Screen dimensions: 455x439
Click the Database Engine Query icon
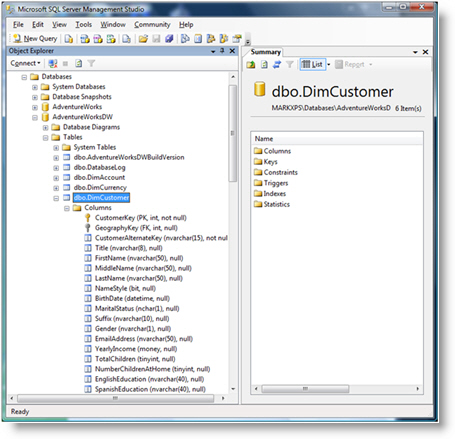coord(69,39)
